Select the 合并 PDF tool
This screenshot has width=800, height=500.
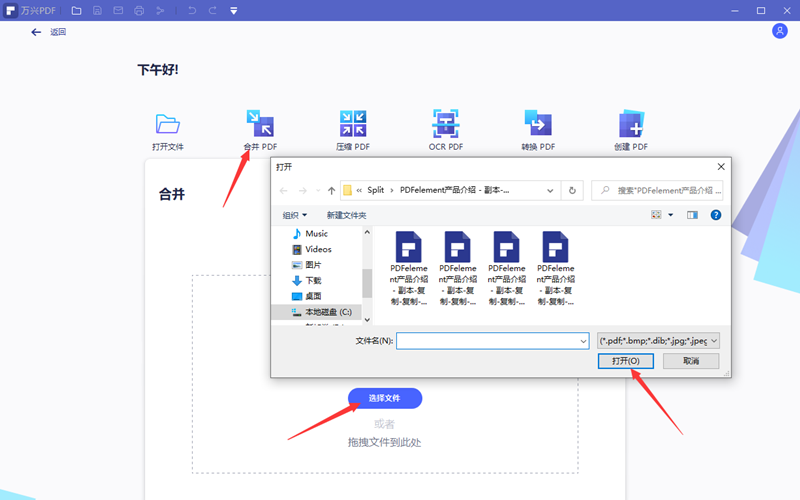(x=260, y=131)
